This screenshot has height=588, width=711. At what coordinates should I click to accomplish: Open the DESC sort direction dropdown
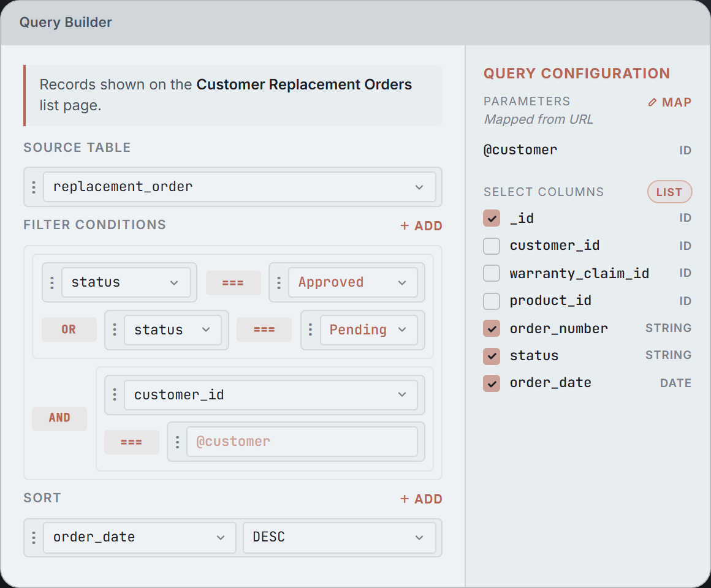[339, 537]
